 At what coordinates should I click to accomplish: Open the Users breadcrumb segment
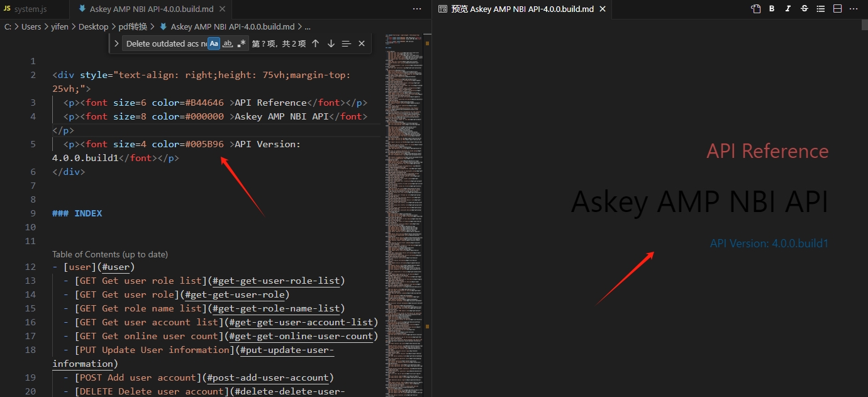coord(31,26)
